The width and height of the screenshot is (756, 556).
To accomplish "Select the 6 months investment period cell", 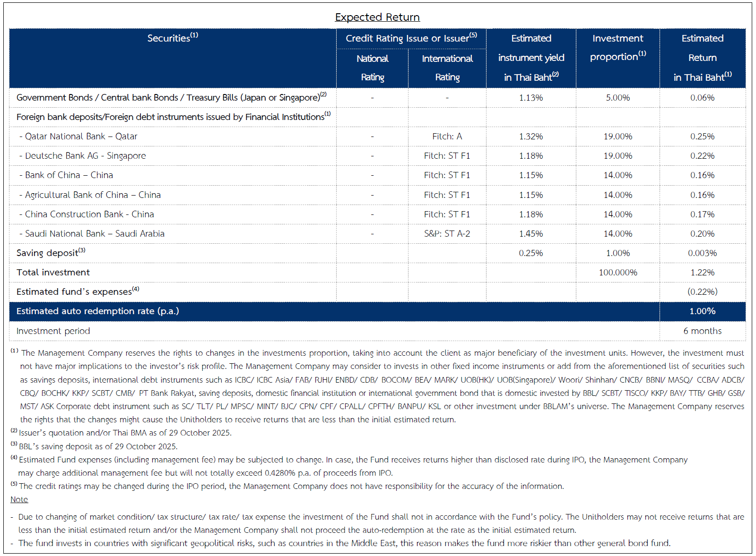I will (x=702, y=331).
